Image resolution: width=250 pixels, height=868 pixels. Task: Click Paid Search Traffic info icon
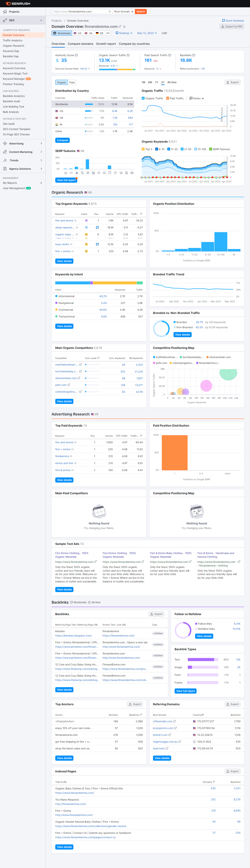[x=170, y=55]
